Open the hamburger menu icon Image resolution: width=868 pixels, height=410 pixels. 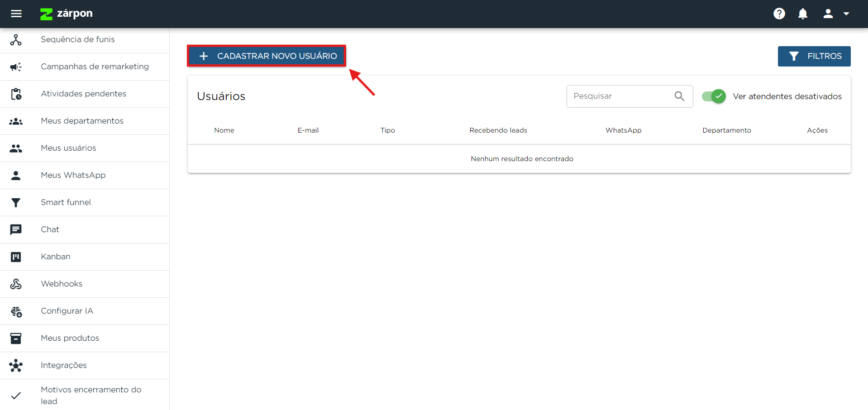pyautogui.click(x=16, y=14)
